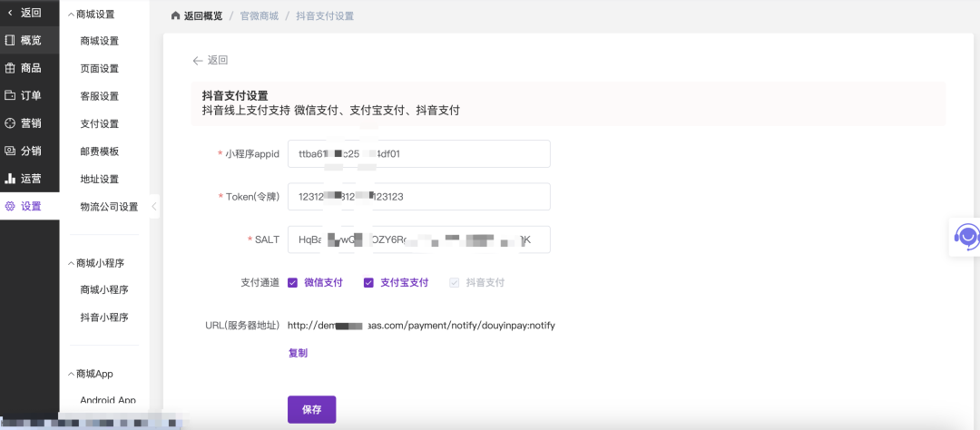Collapse the 商城小程序 menu group
Viewport: 980px width, 430px height.
point(72,263)
